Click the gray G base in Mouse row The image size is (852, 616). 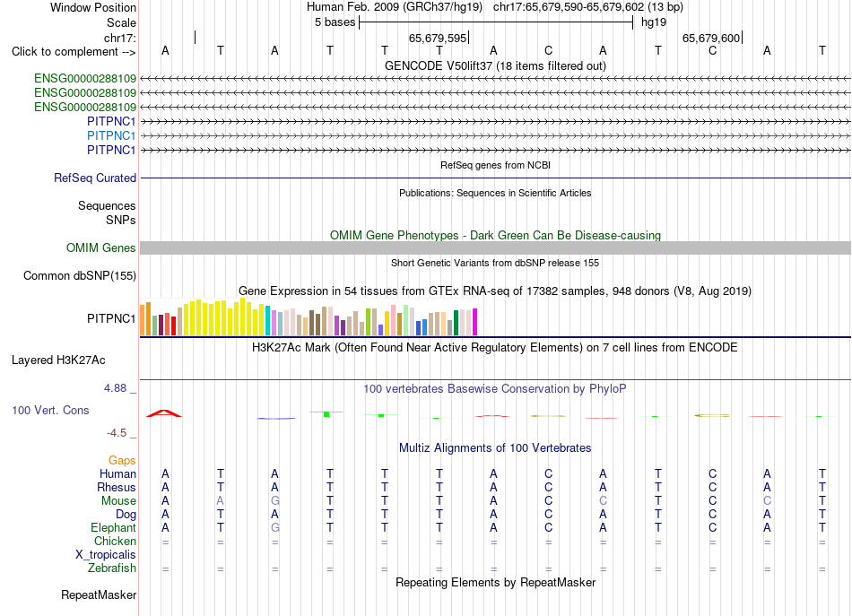click(275, 501)
